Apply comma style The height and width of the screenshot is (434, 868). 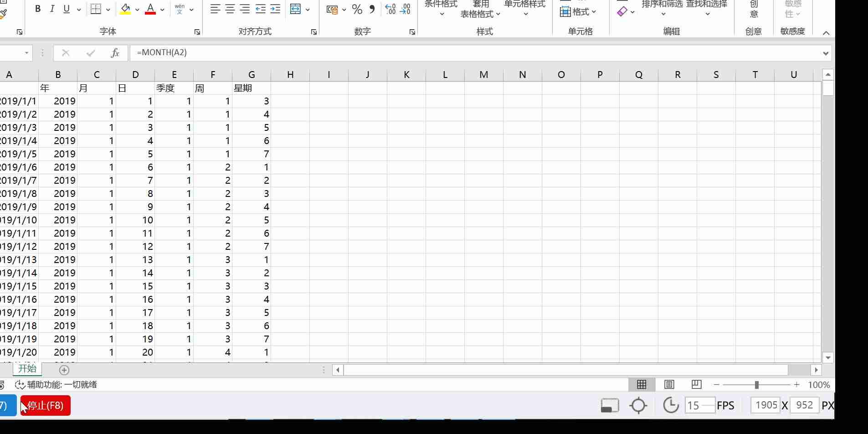[x=372, y=9]
